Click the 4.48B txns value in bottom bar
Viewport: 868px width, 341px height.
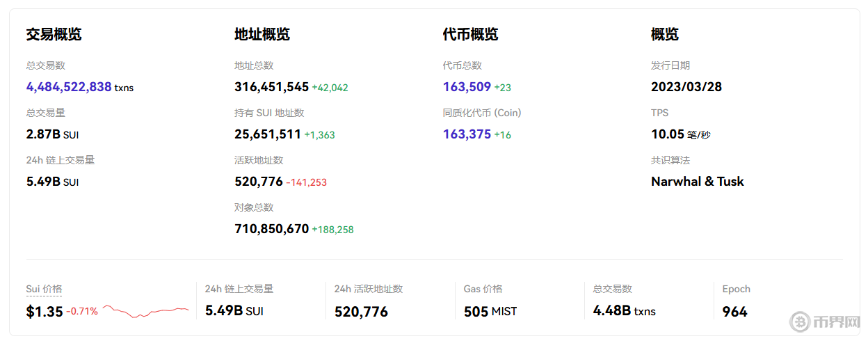[x=624, y=311]
